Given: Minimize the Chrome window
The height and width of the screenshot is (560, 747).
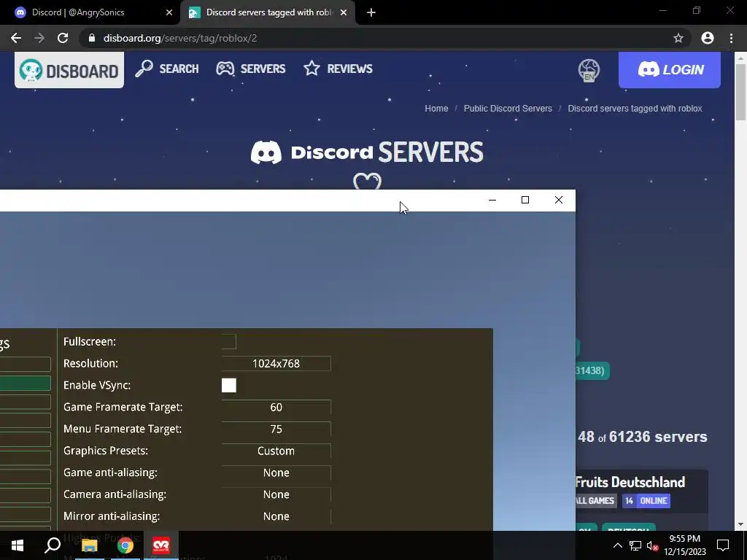Looking at the screenshot, I should [662, 10].
